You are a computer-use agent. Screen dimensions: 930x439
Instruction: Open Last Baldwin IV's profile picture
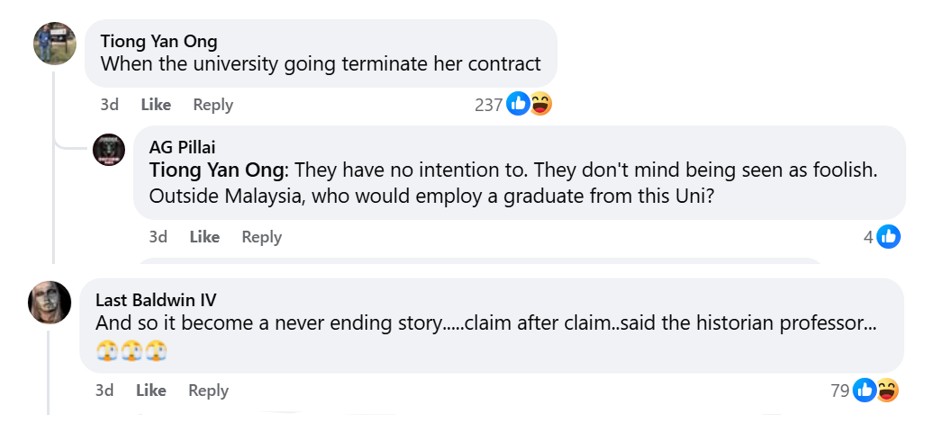point(49,302)
